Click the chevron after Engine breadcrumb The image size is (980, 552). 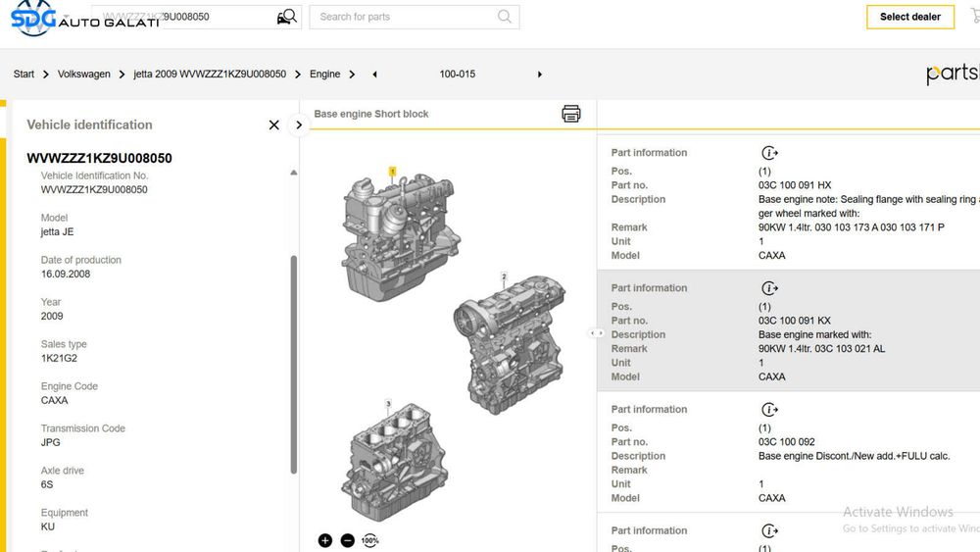click(352, 75)
